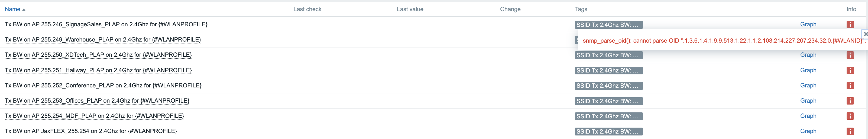
Task: Open Graph link for 255.250_XDTech_PLAP item
Action: tap(808, 55)
